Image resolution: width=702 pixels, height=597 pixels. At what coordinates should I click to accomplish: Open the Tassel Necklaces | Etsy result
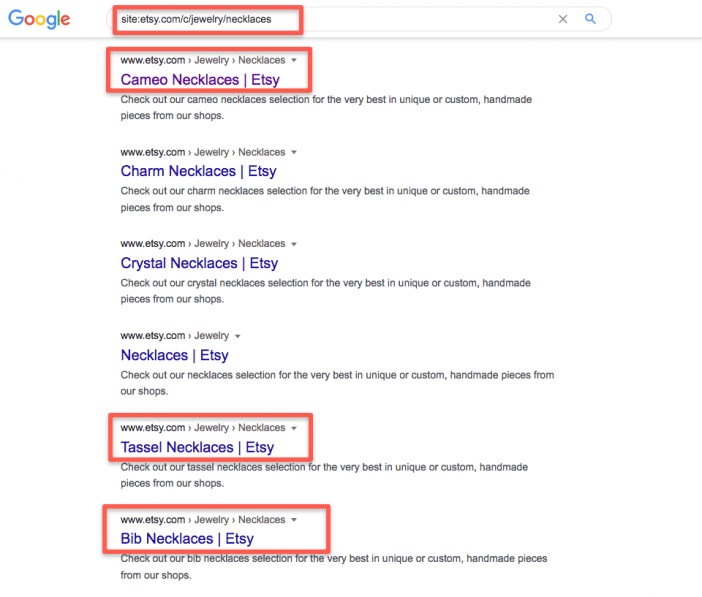click(x=197, y=447)
